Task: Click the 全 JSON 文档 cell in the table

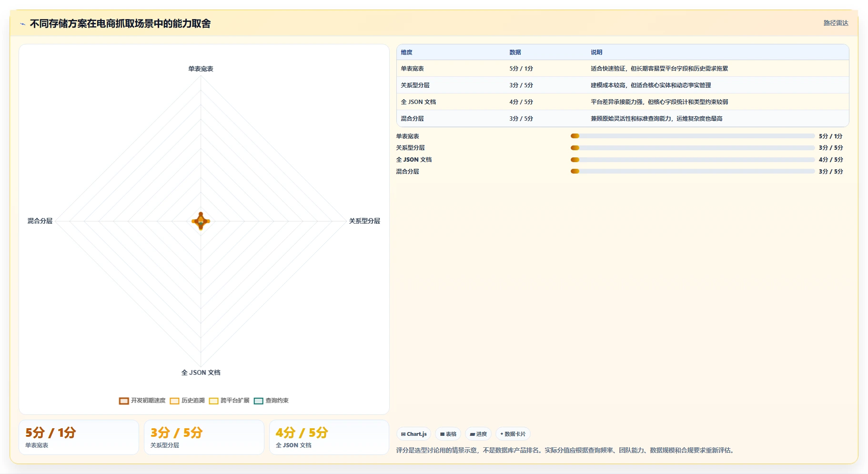Action: point(418,102)
